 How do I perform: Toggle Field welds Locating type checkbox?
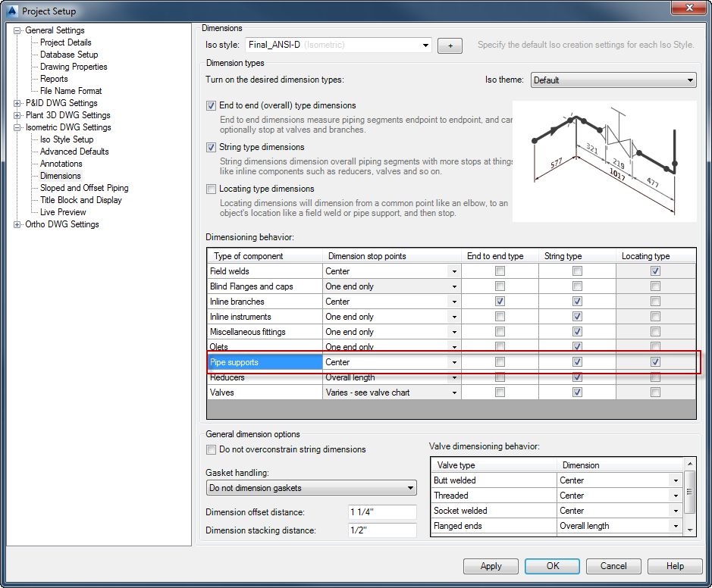(x=655, y=271)
